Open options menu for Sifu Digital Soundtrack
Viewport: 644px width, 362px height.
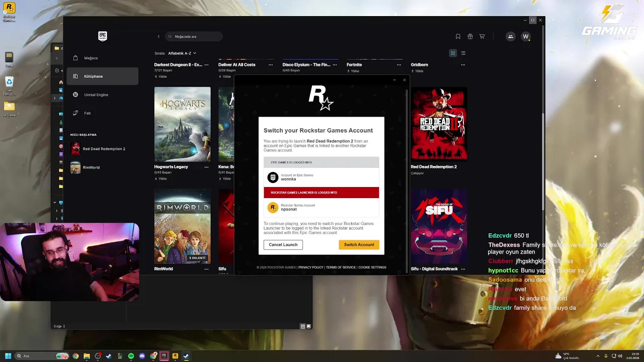(x=463, y=269)
